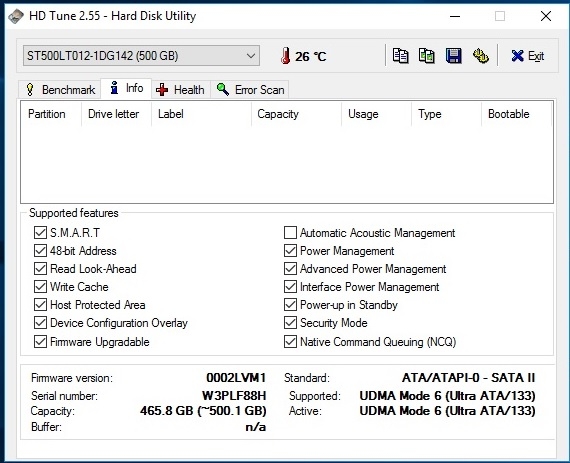This screenshot has width=570, height=463.
Task: Click the 26 °C temperature reading
Action: tap(310, 57)
